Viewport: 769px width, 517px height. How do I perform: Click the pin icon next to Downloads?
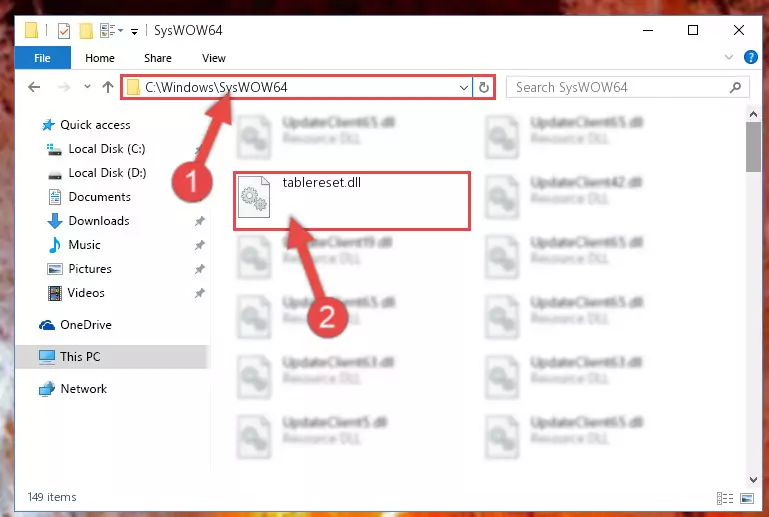pyautogui.click(x=199, y=221)
